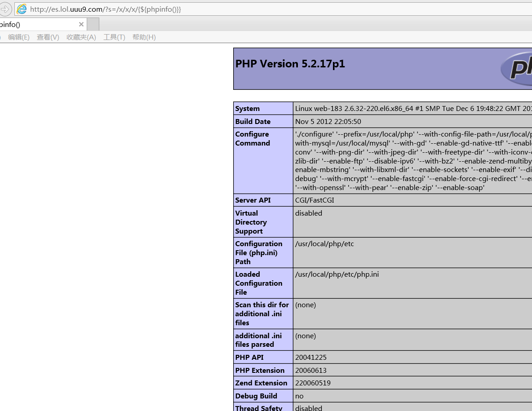This screenshot has height=411, width=532.
Task: Click the /usr/local/php/etc/php.ini value
Action: coord(337,274)
